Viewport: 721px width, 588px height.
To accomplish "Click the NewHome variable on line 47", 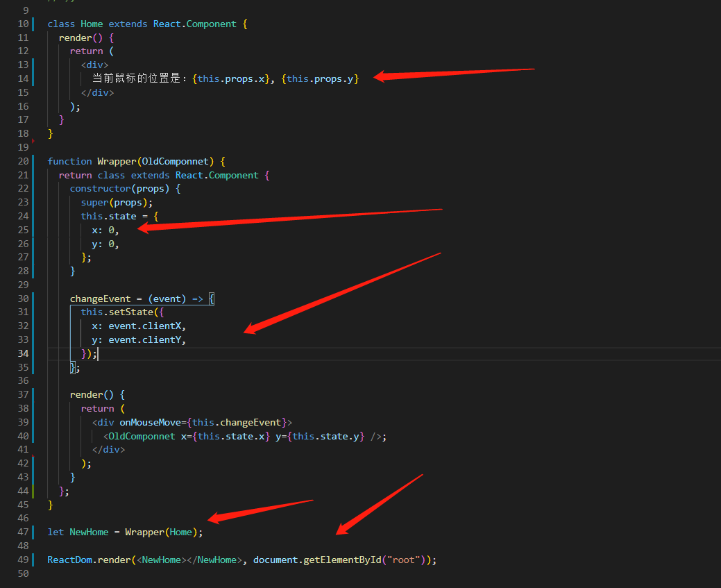I will (x=88, y=532).
